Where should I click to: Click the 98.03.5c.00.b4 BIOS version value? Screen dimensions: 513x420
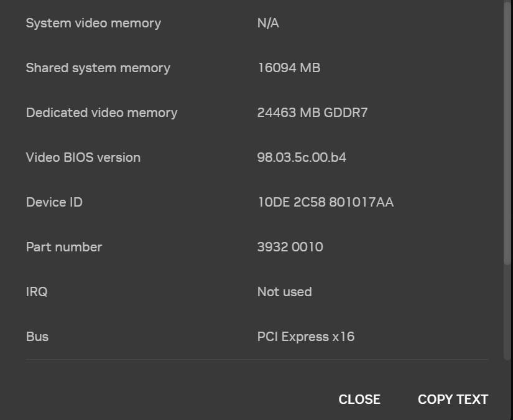point(302,157)
